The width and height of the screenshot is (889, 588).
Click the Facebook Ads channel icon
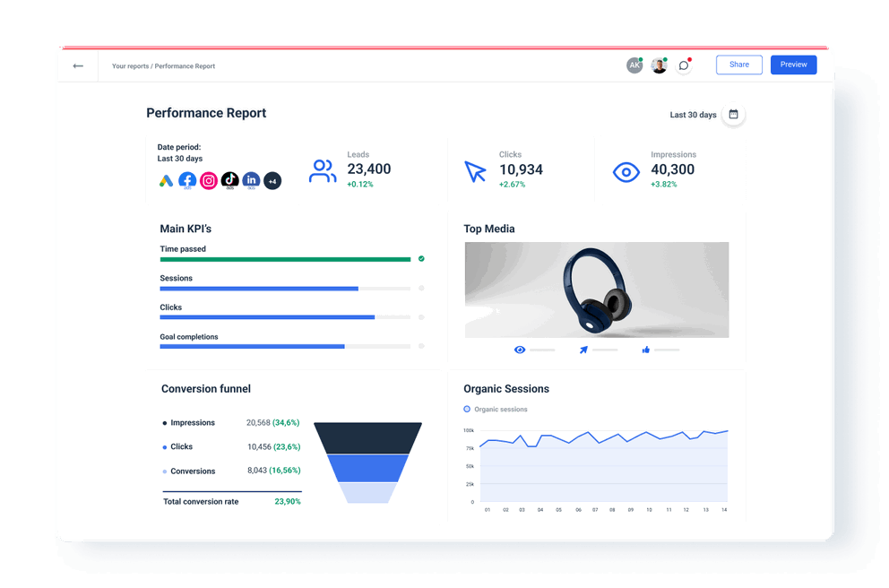[x=186, y=180]
